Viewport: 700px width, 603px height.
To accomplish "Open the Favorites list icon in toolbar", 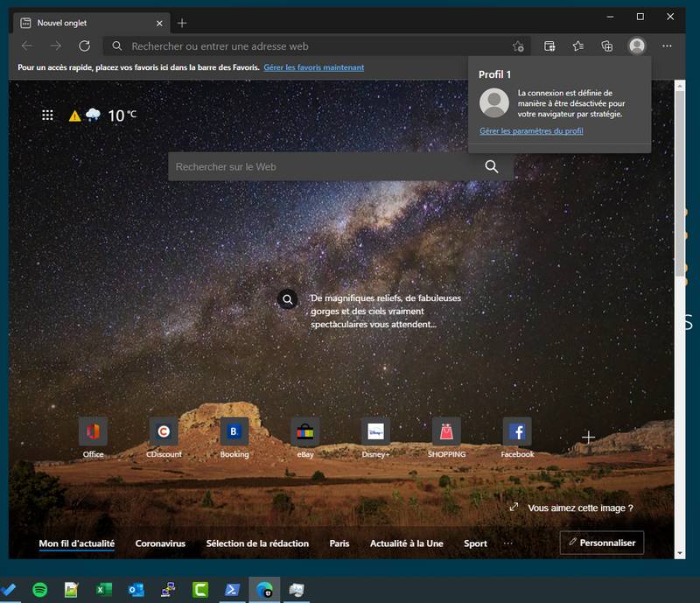I will pos(577,46).
